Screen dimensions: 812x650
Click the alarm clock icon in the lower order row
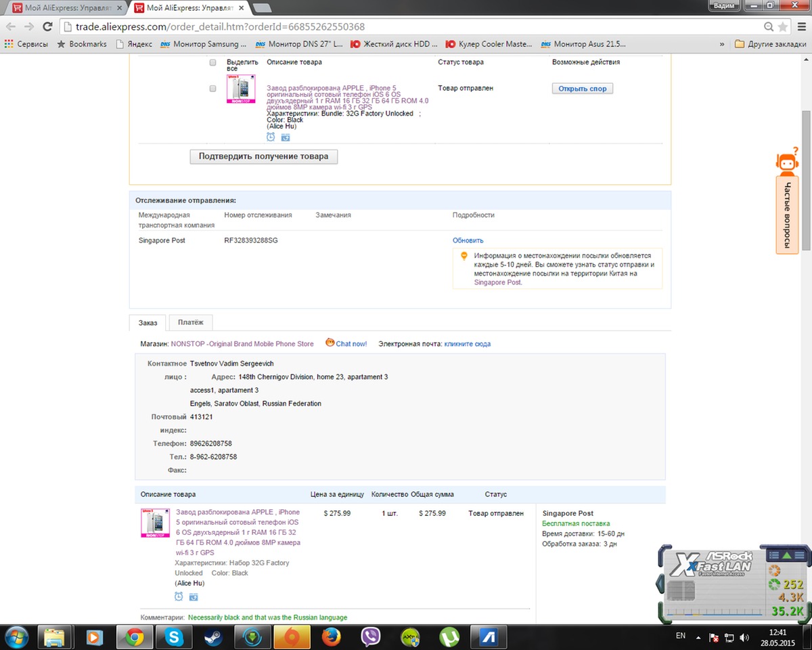179,597
